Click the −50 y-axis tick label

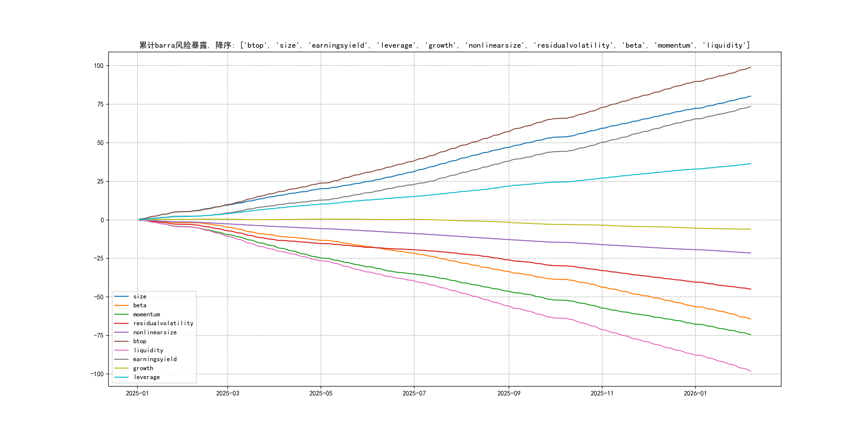(98, 297)
